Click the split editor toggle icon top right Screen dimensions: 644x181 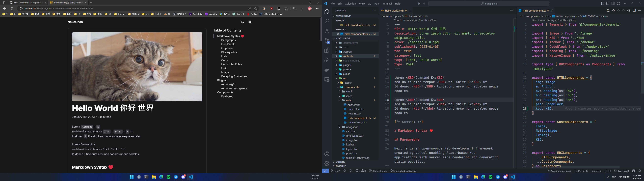click(634, 11)
